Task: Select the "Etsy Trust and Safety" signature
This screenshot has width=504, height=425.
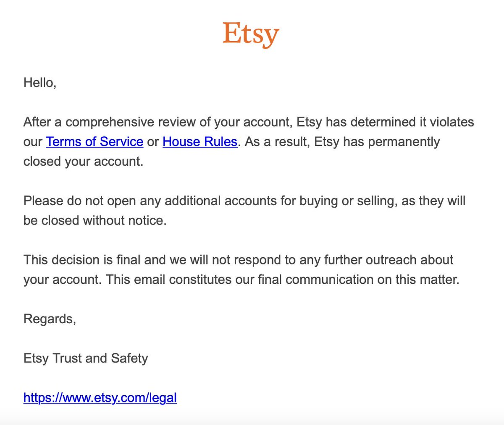Action: (86, 359)
